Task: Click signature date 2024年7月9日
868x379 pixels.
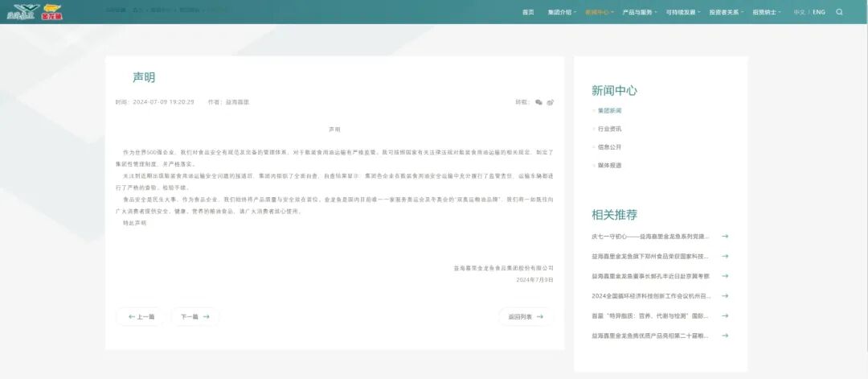Action: point(534,280)
